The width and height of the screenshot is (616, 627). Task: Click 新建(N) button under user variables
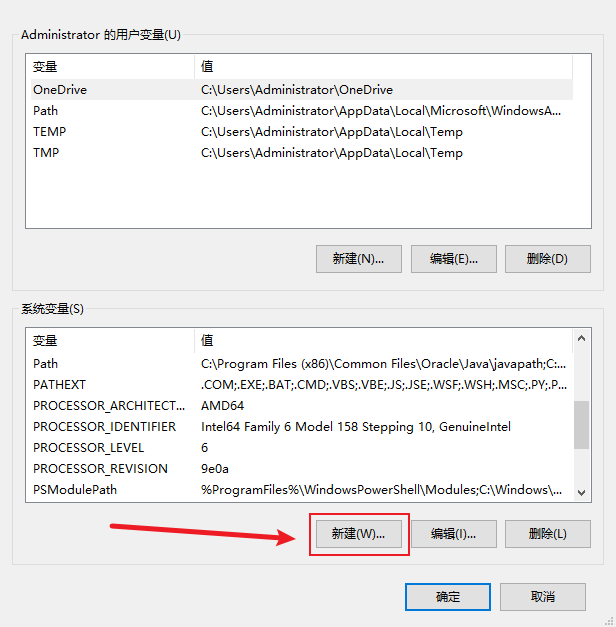(358, 258)
